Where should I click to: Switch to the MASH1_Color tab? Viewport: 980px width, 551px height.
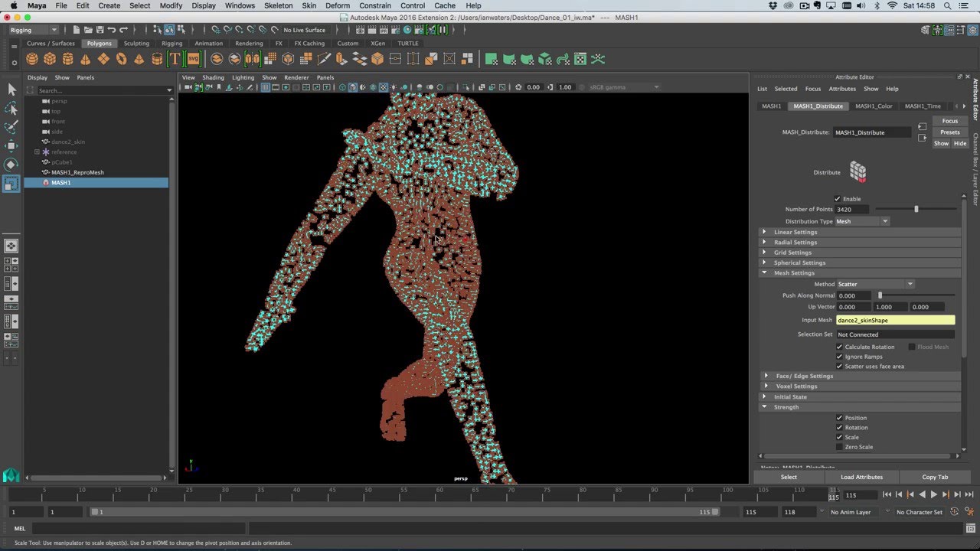tap(874, 106)
